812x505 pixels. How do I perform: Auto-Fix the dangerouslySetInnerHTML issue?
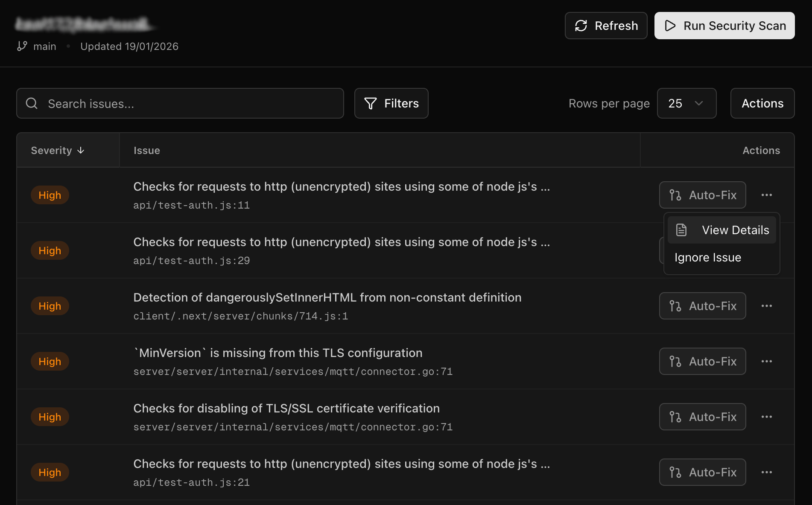point(702,306)
